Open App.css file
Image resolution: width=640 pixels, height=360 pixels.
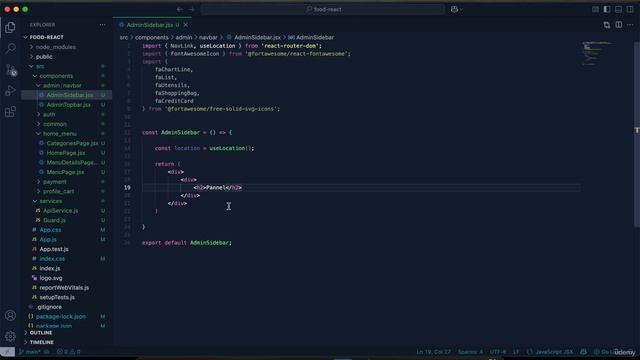pyautogui.click(x=67, y=230)
